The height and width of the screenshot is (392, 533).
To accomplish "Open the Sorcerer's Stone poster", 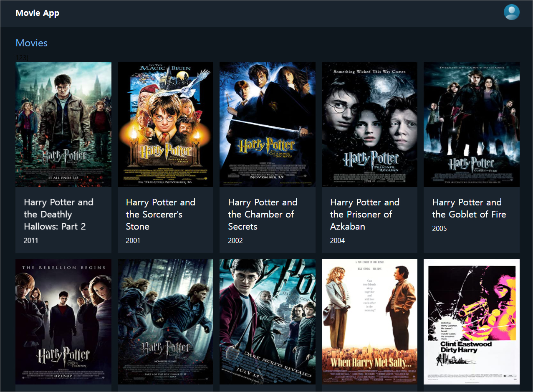I will (165, 124).
